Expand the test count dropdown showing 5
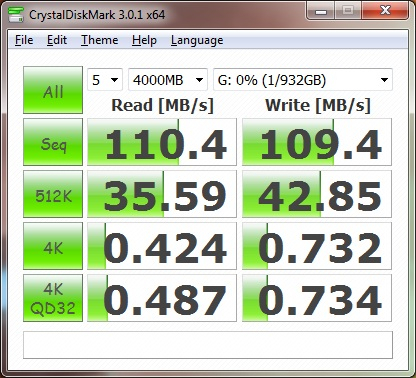Image resolution: width=416 pixels, height=378 pixels. pyautogui.click(x=105, y=80)
